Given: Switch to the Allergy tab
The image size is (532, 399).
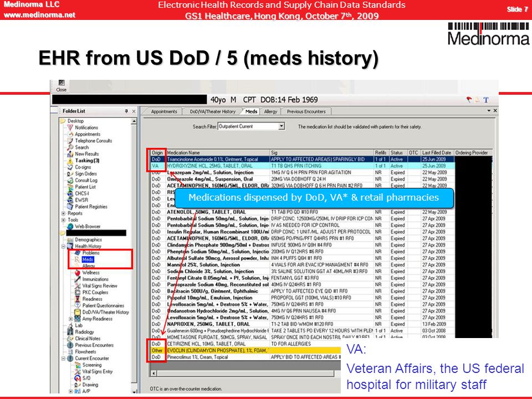Looking at the screenshot, I should (271, 111).
